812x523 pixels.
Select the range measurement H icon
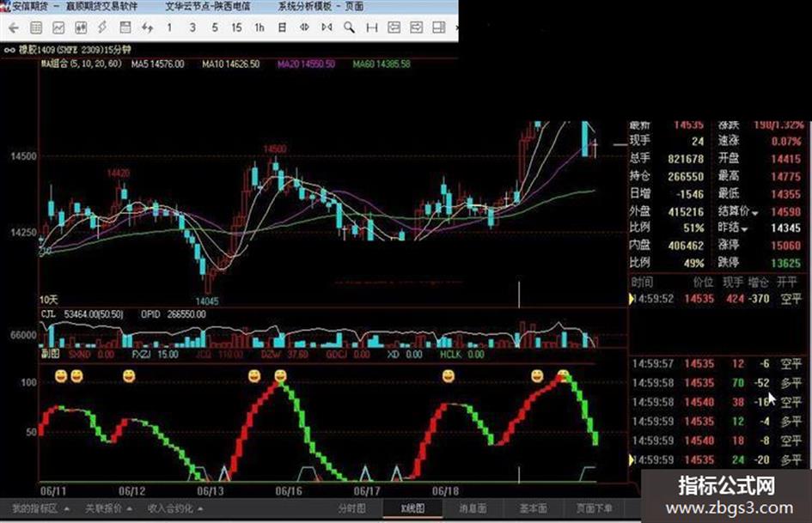(x=372, y=27)
